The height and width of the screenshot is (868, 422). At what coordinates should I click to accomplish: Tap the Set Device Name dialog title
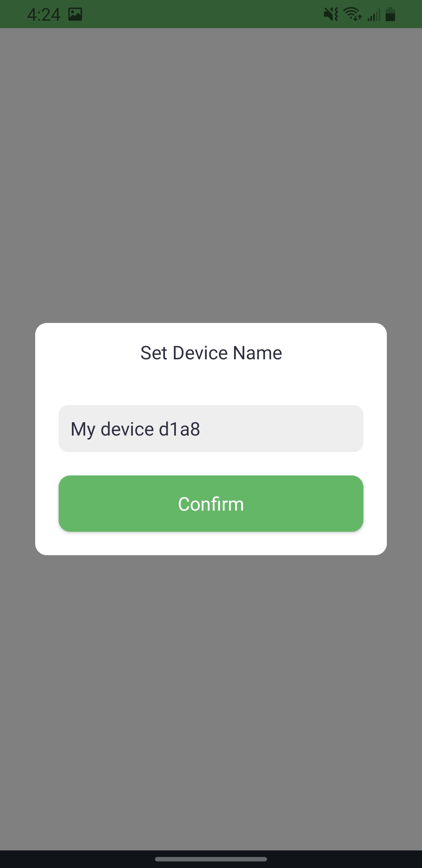211,353
